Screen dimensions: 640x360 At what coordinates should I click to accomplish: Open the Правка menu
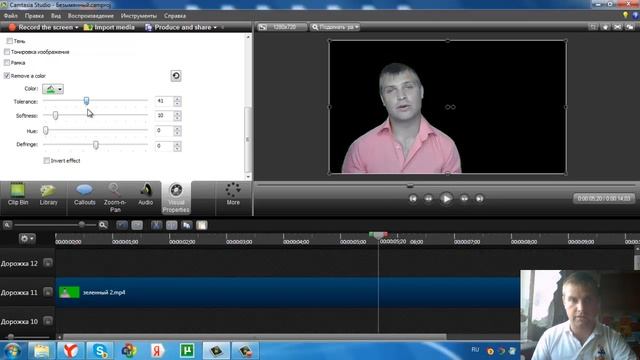pyautogui.click(x=34, y=16)
